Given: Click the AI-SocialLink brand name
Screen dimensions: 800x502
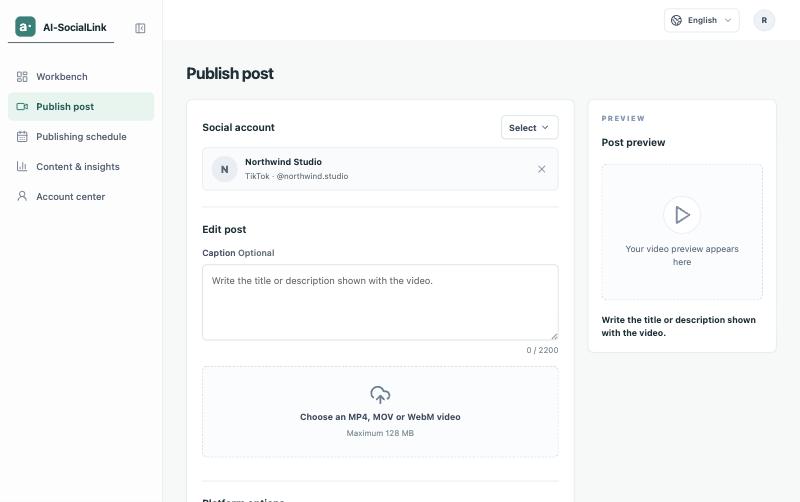Looking at the screenshot, I should (74, 28).
